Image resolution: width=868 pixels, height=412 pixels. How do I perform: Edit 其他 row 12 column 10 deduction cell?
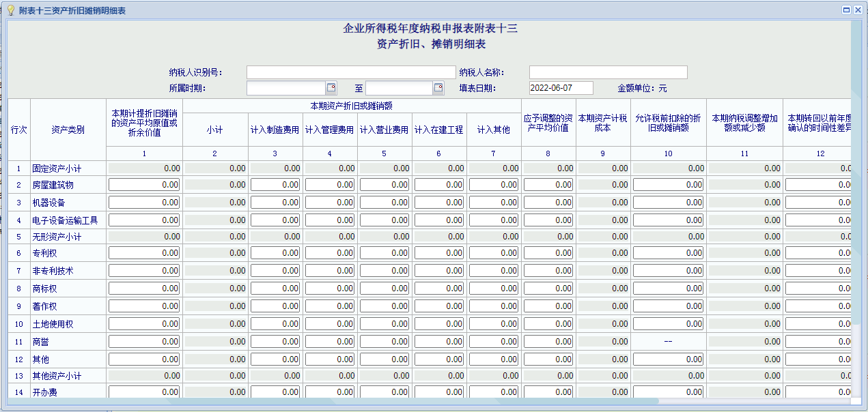669,359
